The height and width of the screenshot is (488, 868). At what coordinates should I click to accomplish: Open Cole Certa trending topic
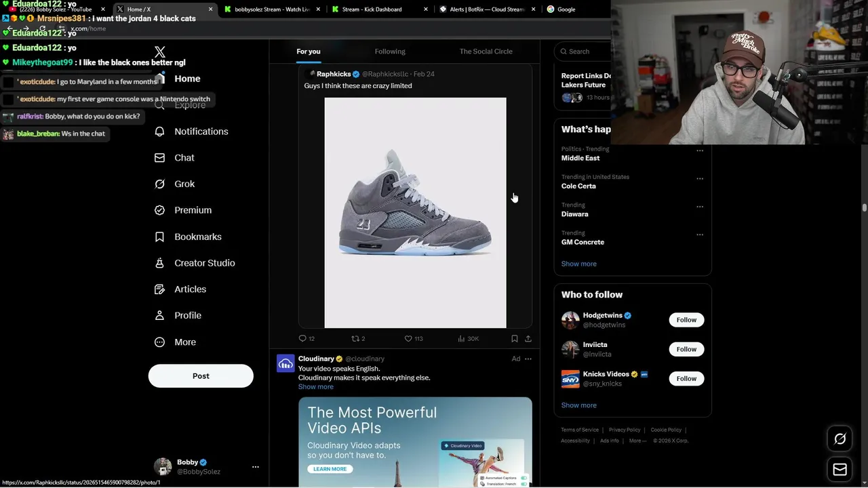point(578,186)
